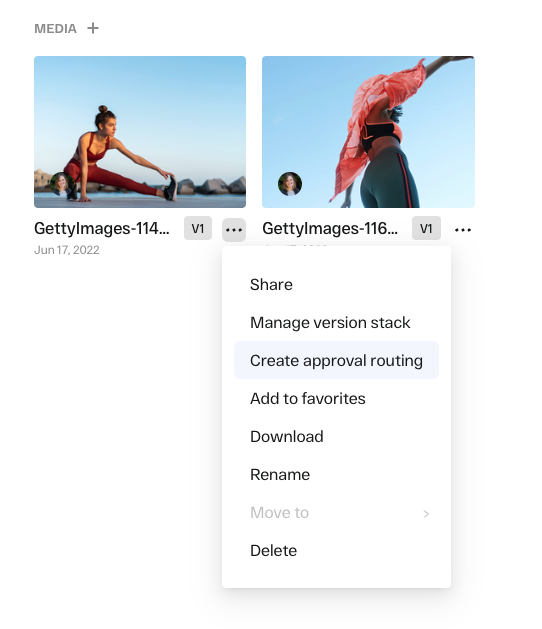Click the V1 badge on GettyImages-114
This screenshot has width=542, height=629.
(x=198, y=228)
